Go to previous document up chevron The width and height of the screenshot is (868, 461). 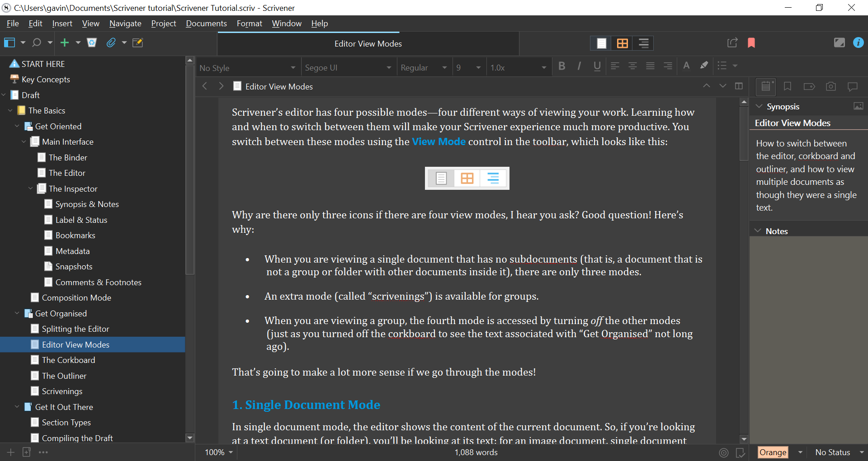click(x=706, y=86)
